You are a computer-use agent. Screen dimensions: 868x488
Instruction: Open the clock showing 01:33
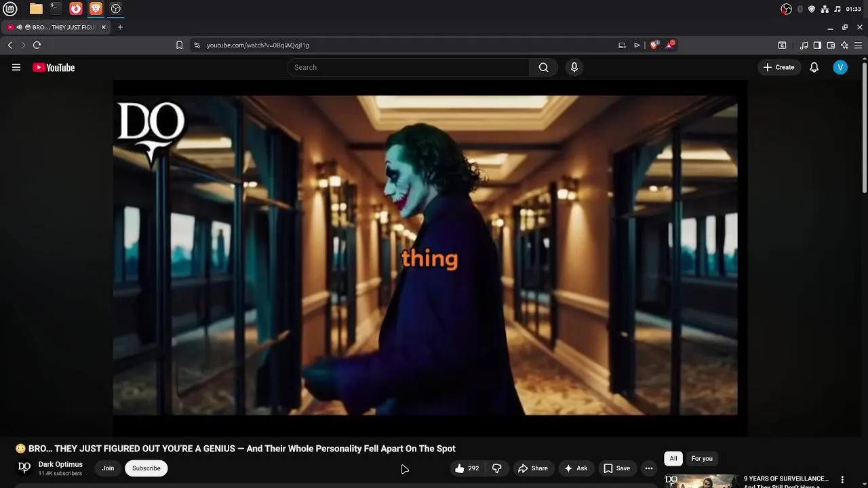[854, 9]
